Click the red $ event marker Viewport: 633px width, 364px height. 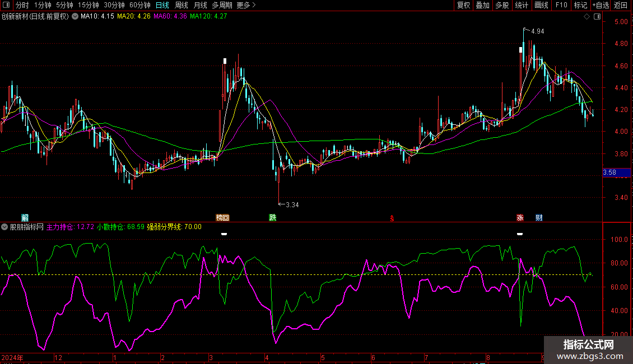392,218
